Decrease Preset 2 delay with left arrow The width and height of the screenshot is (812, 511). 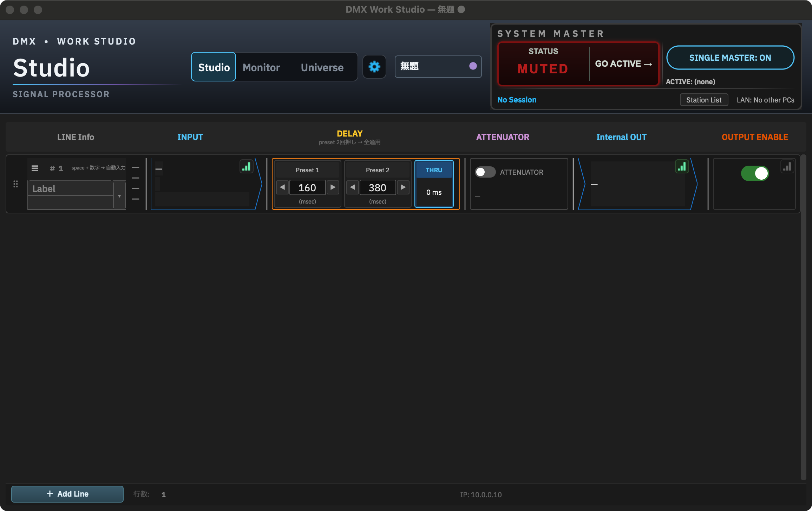pos(353,187)
